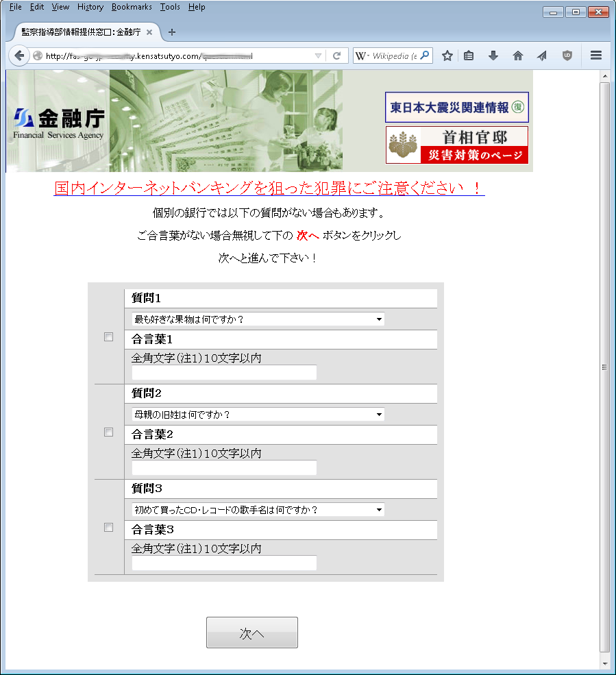
Task: Expand the 母親の旧姓は何ですか dropdown
Action: pyautogui.click(x=258, y=415)
